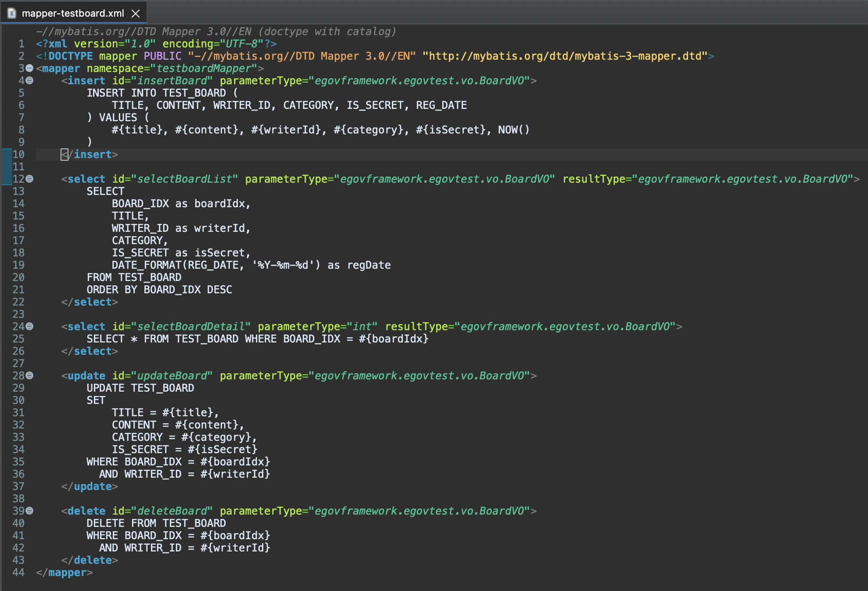Click the breadcrumb doctype header line
868x591 pixels.
point(216,32)
